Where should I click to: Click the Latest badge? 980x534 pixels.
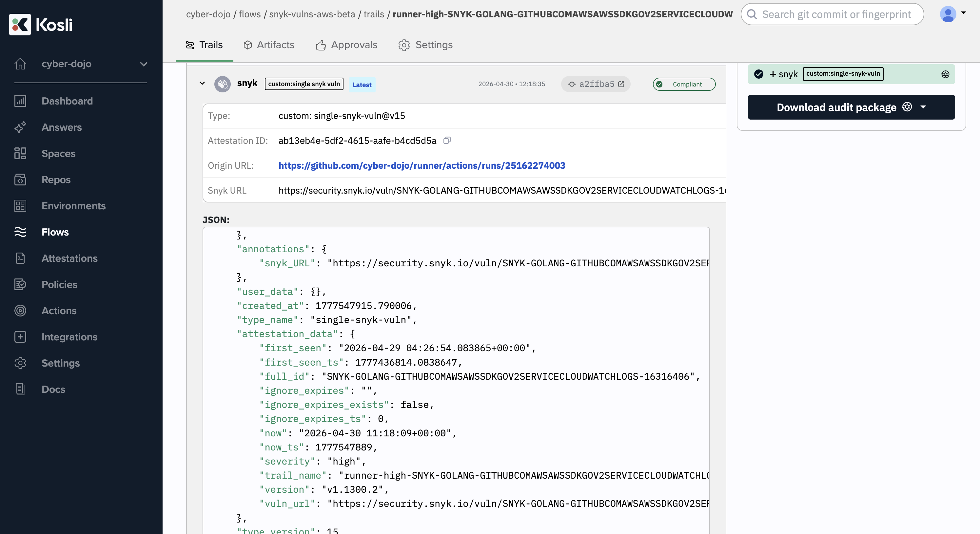(362, 85)
